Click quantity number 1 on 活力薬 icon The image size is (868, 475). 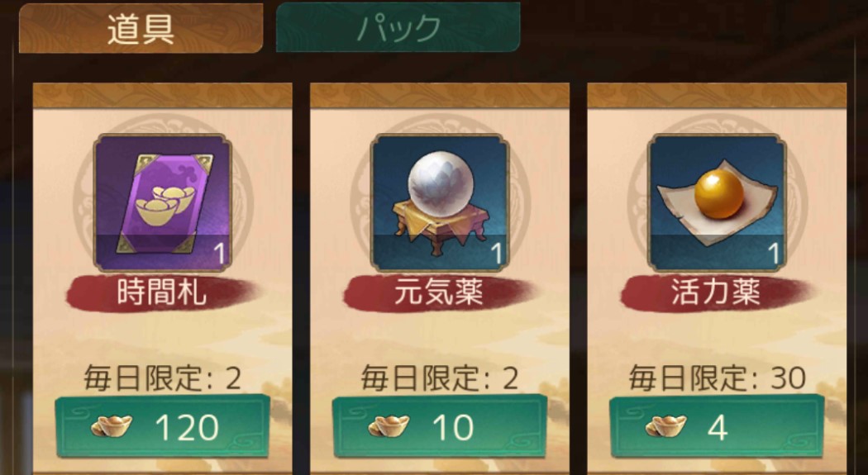775,254
